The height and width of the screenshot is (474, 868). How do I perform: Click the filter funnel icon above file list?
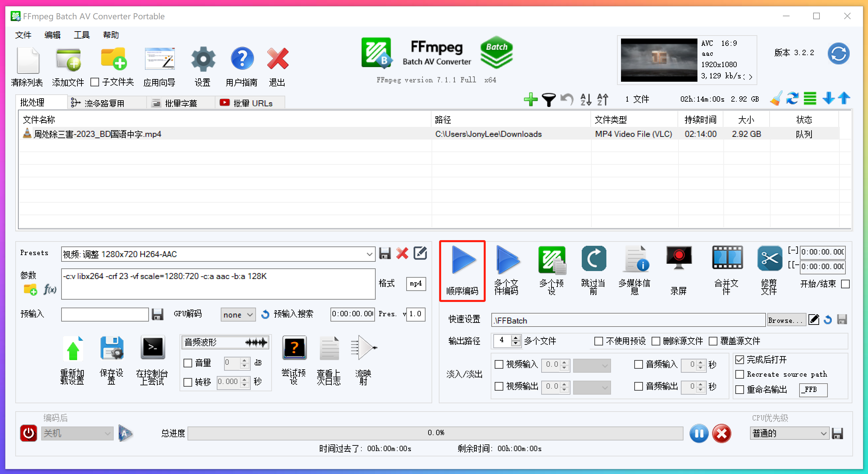(x=548, y=99)
